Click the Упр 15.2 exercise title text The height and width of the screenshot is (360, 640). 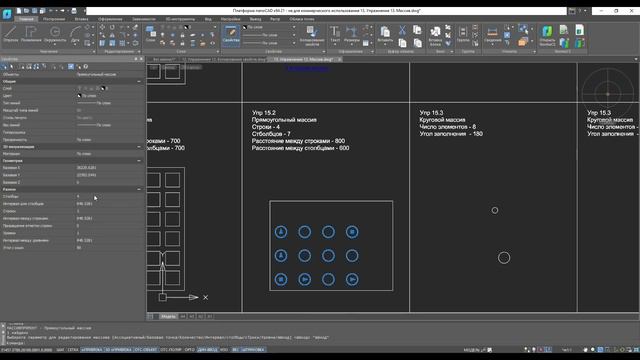264,113
